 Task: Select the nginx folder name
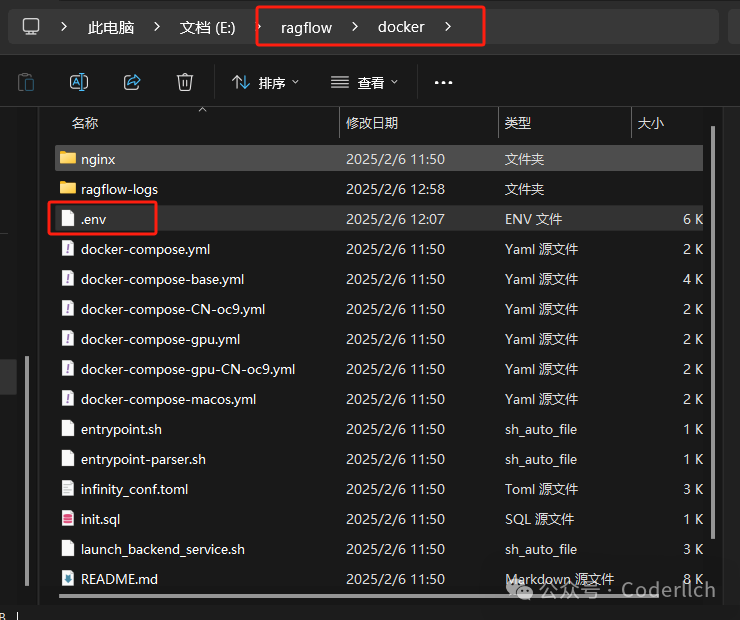98,159
